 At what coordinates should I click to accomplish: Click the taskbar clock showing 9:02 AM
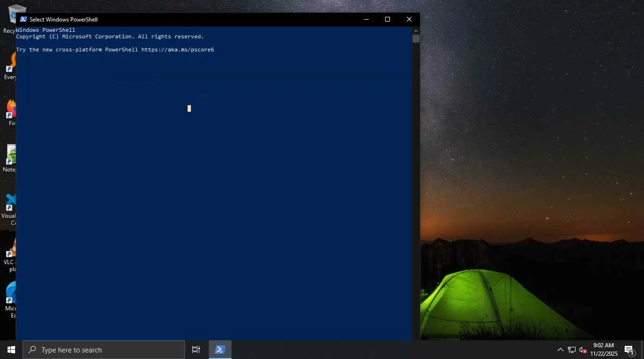point(604,350)
